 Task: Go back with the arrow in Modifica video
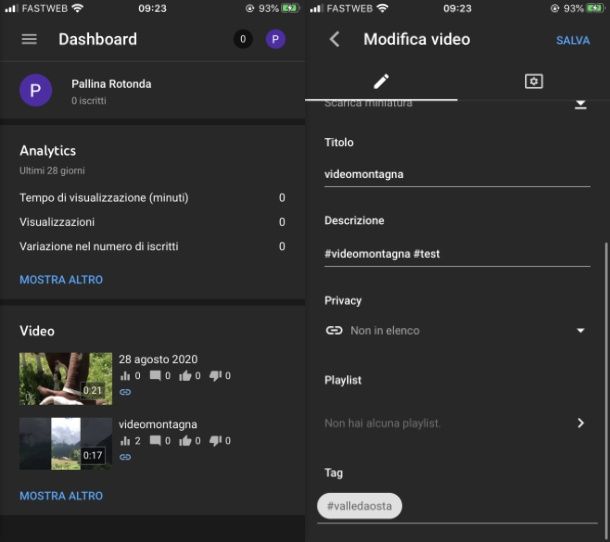(335, 39)
